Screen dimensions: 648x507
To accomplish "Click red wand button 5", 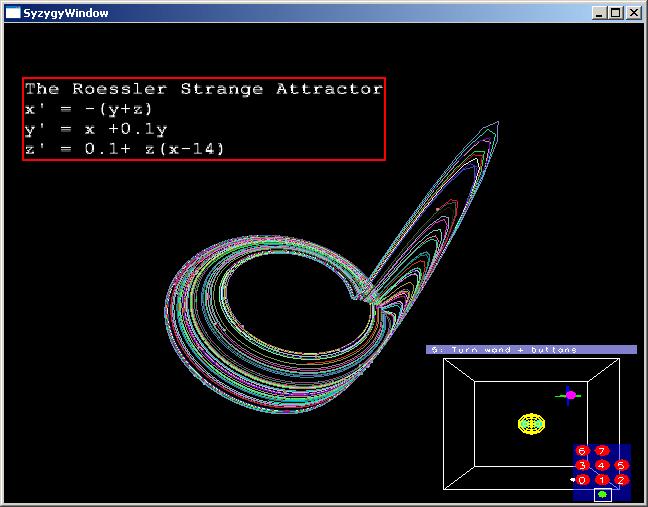I will 621,465.
